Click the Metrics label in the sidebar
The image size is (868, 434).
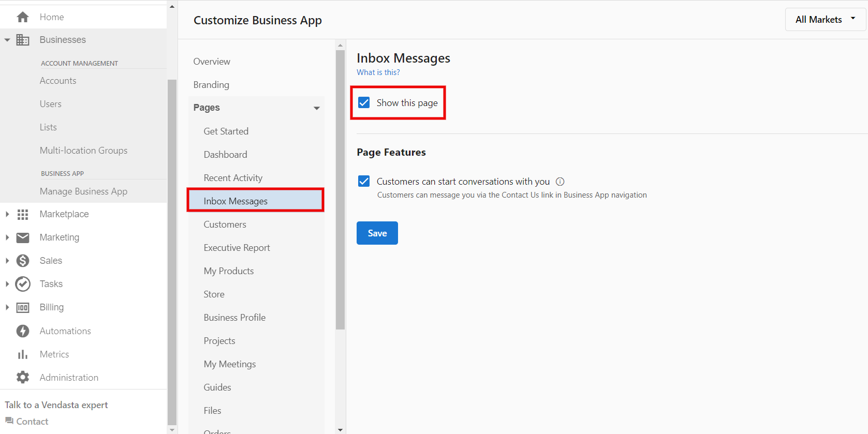pos(54,354)
